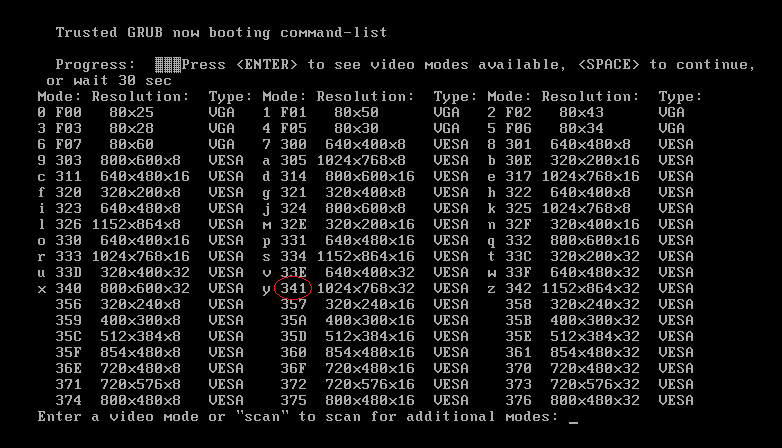Screen dimensions: 782x448
Task: Click the red-circled 341 mode code
Action: (293, 288)
